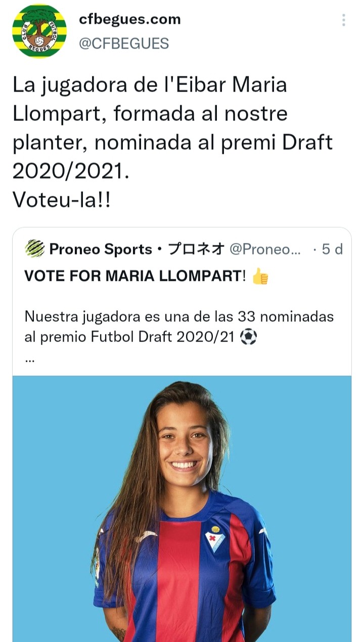The width and height of the screenshot is (364, 642).
Task: Click the 'al premio Futbol Draft 2020/21' line
Action: 129,337
